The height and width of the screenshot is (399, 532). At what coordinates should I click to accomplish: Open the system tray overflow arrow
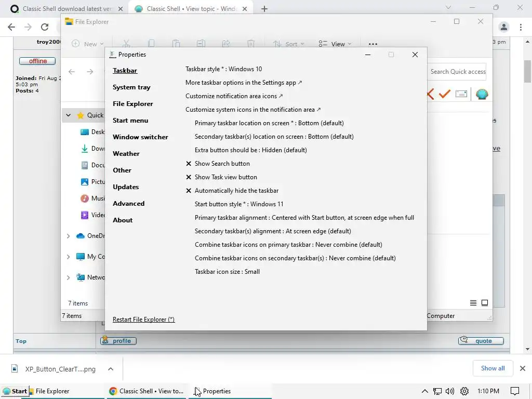click(425, 391)
